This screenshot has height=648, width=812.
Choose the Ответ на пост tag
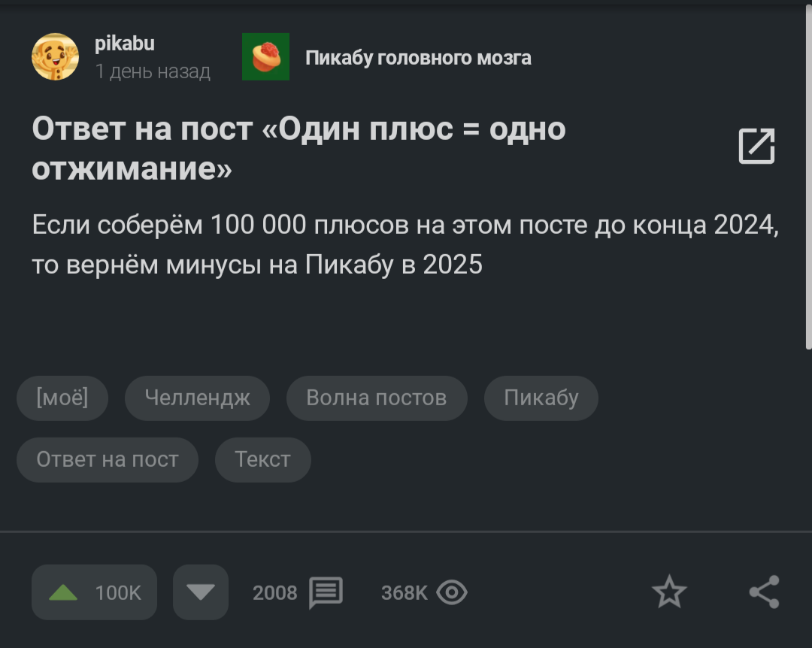pyautogui.click(x=108, y=459)
